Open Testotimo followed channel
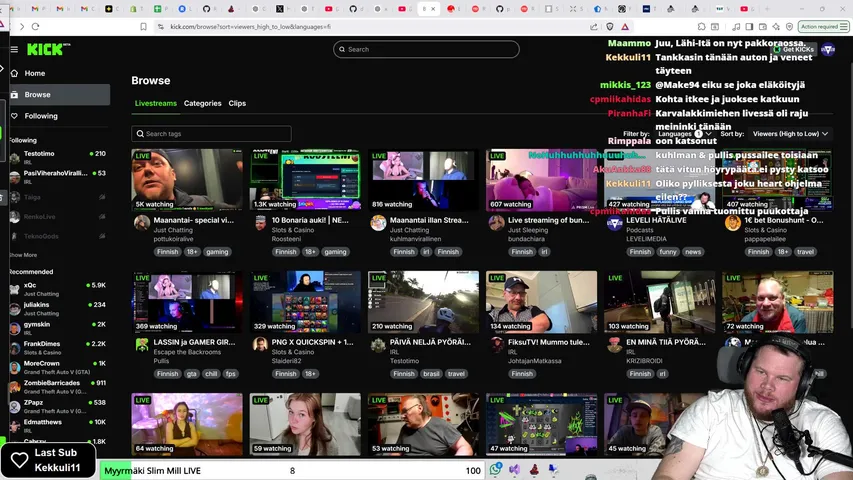The image size is (853, 480). (x=58, y=157)
